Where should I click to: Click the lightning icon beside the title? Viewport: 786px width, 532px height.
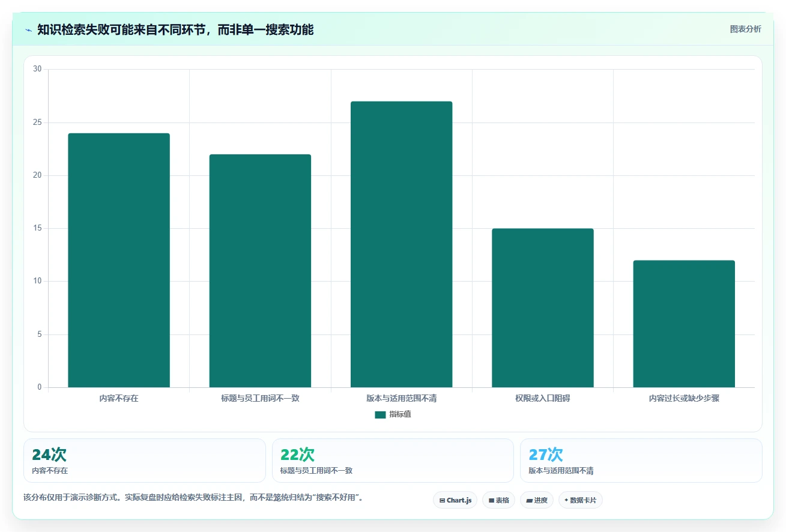pos(28,30)
